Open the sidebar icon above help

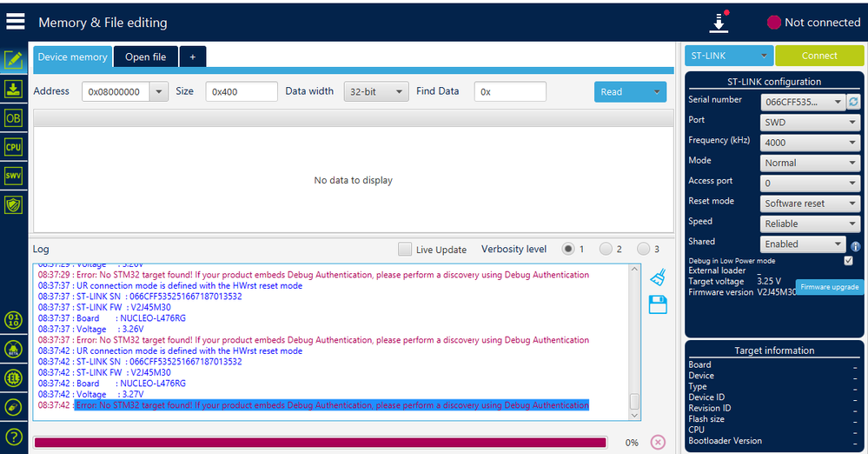click(13, 407)
